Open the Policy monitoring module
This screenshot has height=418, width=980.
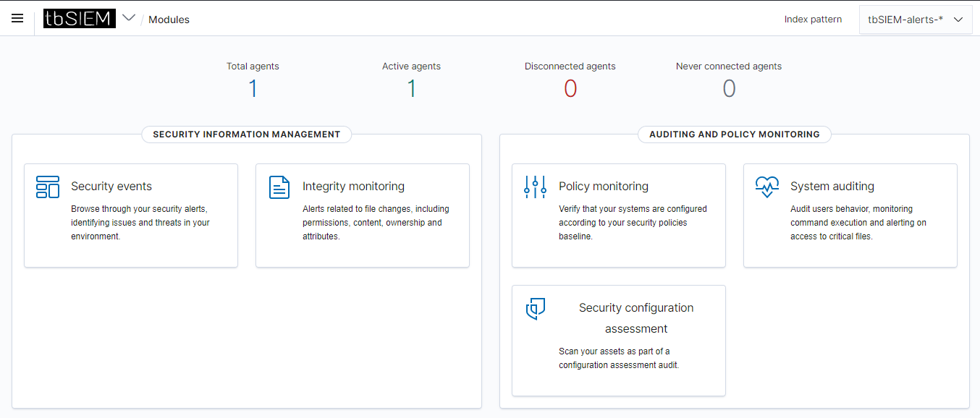tap(619, 215)
